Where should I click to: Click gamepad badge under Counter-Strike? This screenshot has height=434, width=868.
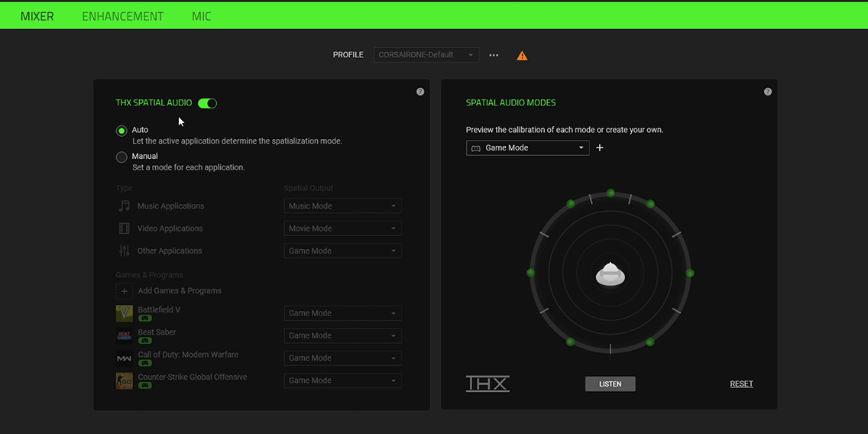pyautogui.click(x=145, y=385)
